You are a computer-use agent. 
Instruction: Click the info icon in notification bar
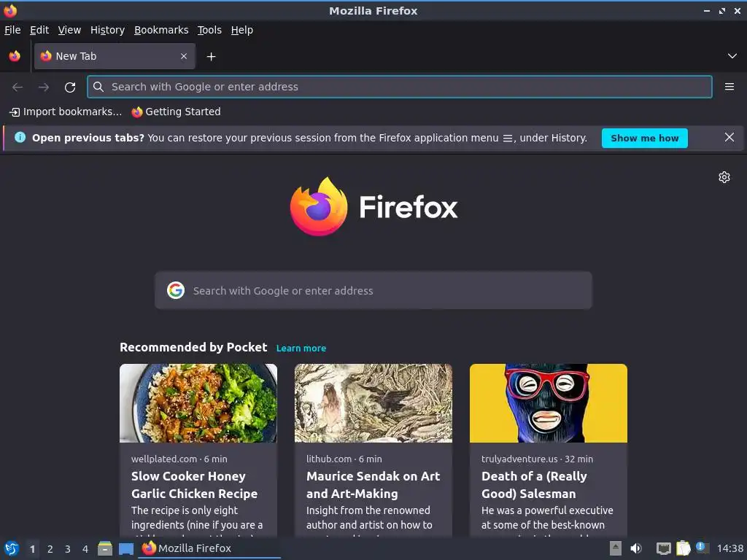[20, 138]
